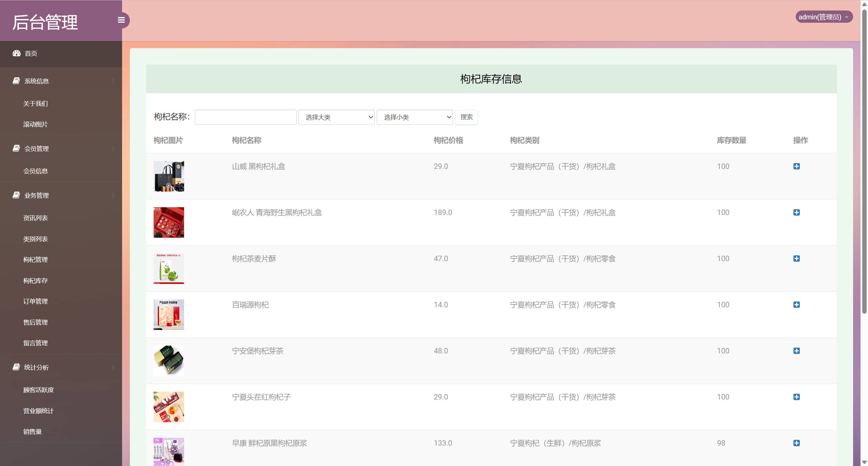This screenshot has height=466, width=868.
Task: Click the plus icon for 早康 鲜杞原黑枸杞原浆
Action: click(797, 443)
